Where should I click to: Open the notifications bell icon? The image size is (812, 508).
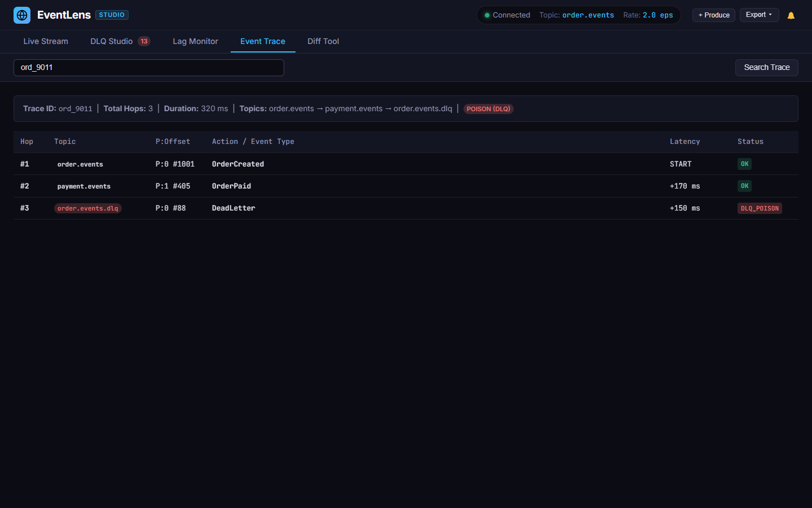point(791,15)
